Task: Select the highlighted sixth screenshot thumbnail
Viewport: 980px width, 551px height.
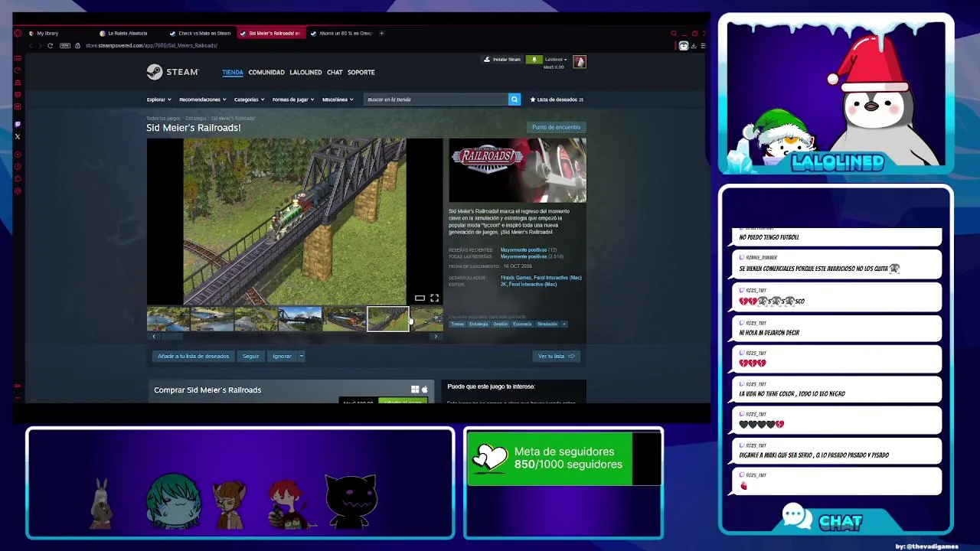Action: point(388,318)
